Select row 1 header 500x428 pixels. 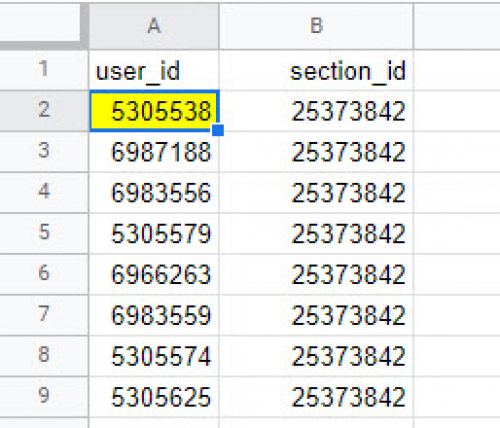point(44,70)
